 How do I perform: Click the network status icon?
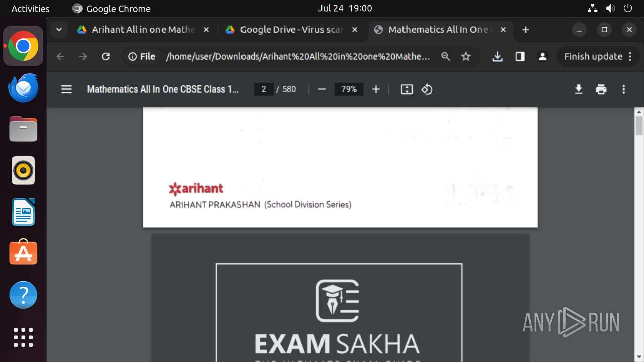pos(593,8)
